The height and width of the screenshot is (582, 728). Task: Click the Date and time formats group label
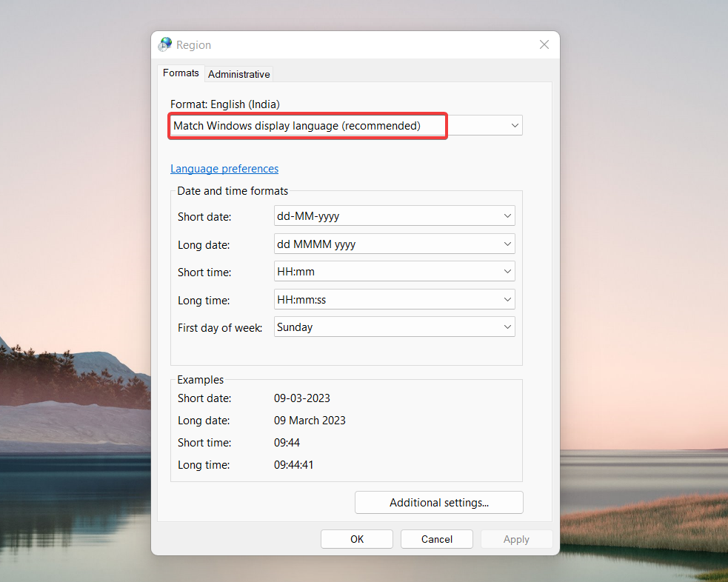[233, 191]
